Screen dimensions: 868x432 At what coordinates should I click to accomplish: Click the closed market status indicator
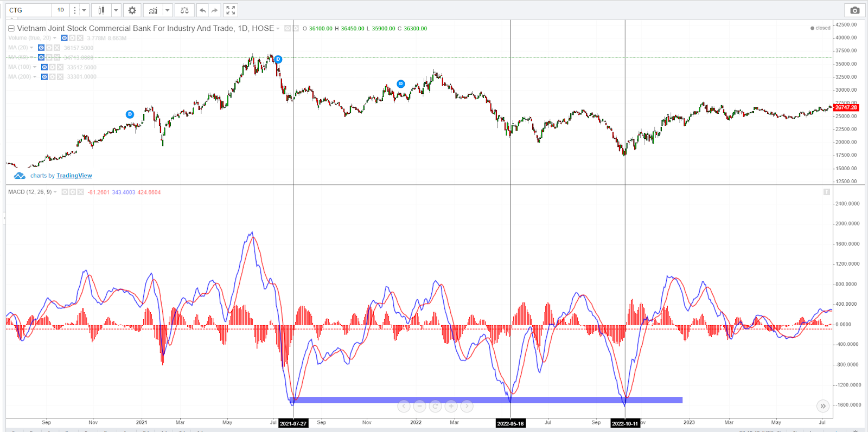(820, 28)
